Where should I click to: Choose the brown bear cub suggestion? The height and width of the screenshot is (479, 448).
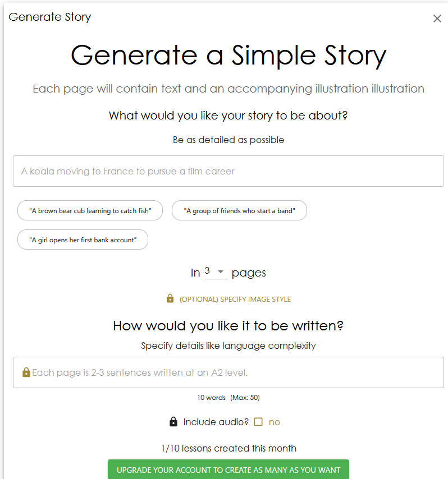90,211
